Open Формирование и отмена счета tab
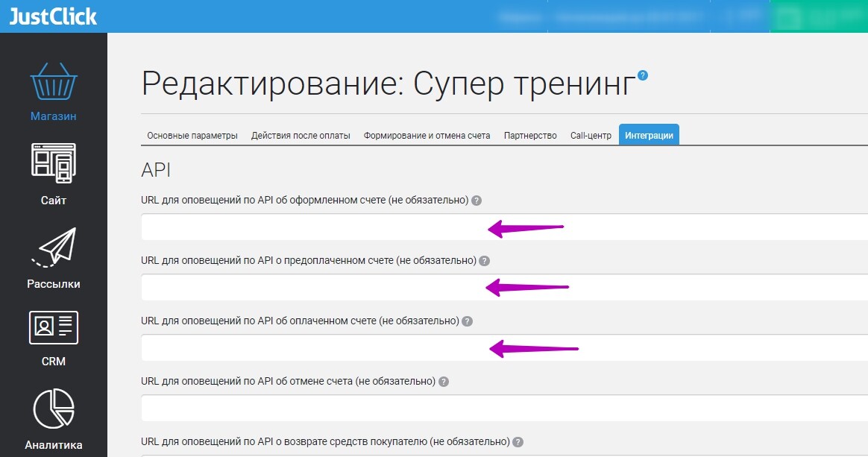 (427, 135)
